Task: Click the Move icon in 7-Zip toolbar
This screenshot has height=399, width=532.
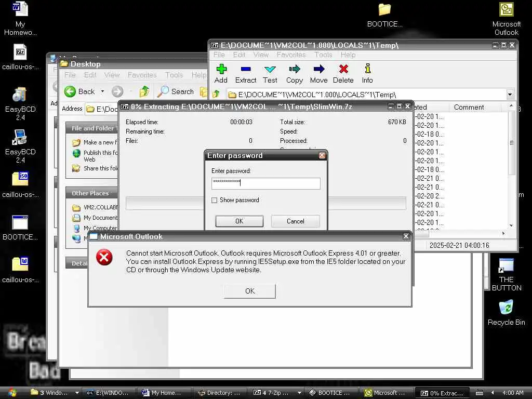Action: point(318,69)
